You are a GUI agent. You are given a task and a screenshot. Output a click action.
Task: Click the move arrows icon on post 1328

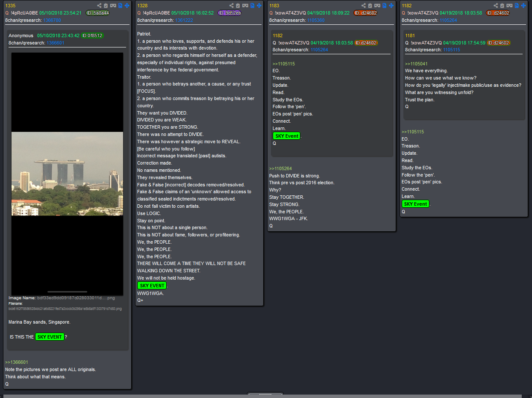pos(259,6)
